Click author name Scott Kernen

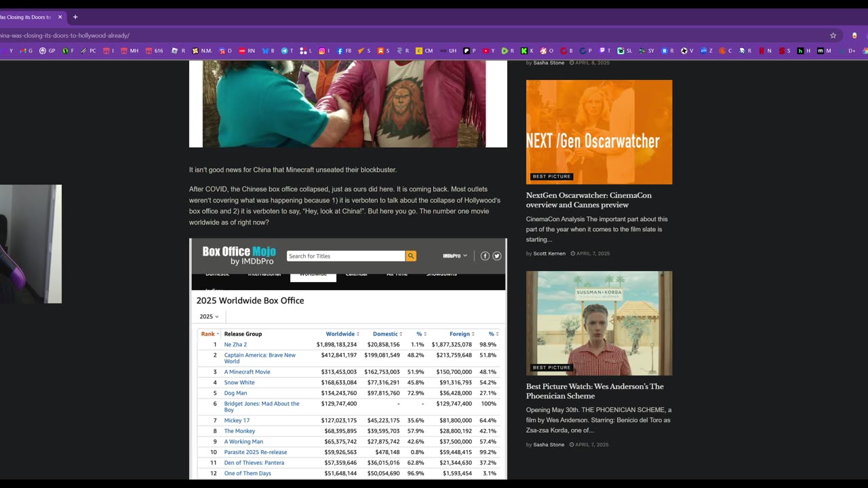pos(549,253)
